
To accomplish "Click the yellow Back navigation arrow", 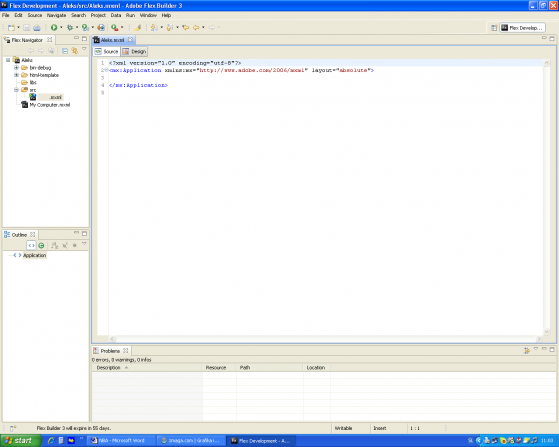I will pyautogui.click(x=196, y=27).
